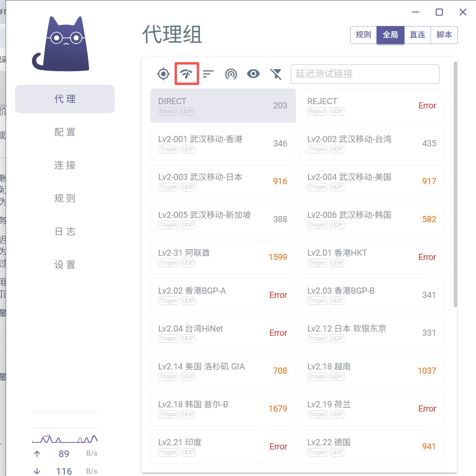Click the proxy list vertical scrollbar
This screenshot has width=476, height=476.
(455, 185)
